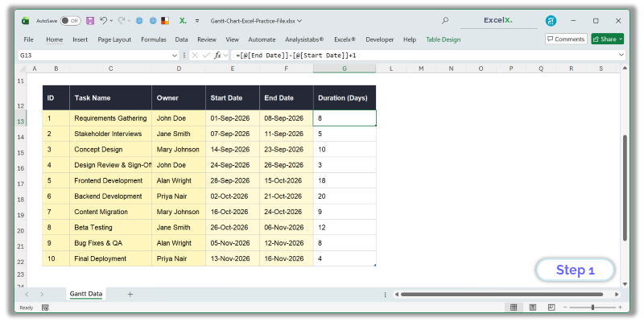Select the Frontend Development cell

pyautogui.click(x=110, y=180)
